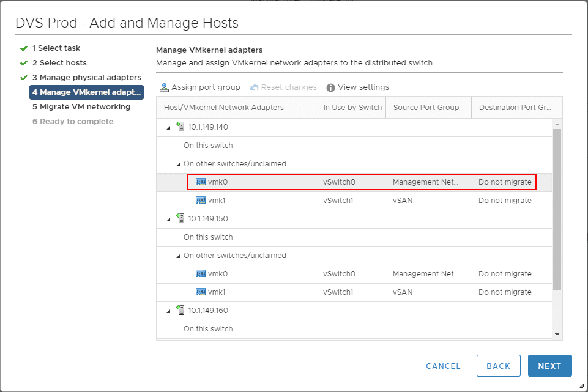Go back to Manage physical adapters step
The width and height of the screenshot is (588, 392).
point(87,77)
